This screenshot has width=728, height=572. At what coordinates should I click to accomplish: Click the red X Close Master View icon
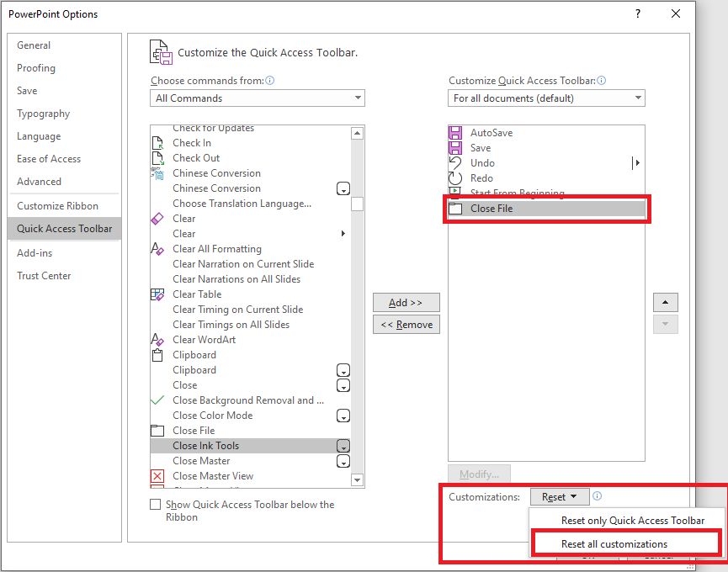tap(157, 476)
